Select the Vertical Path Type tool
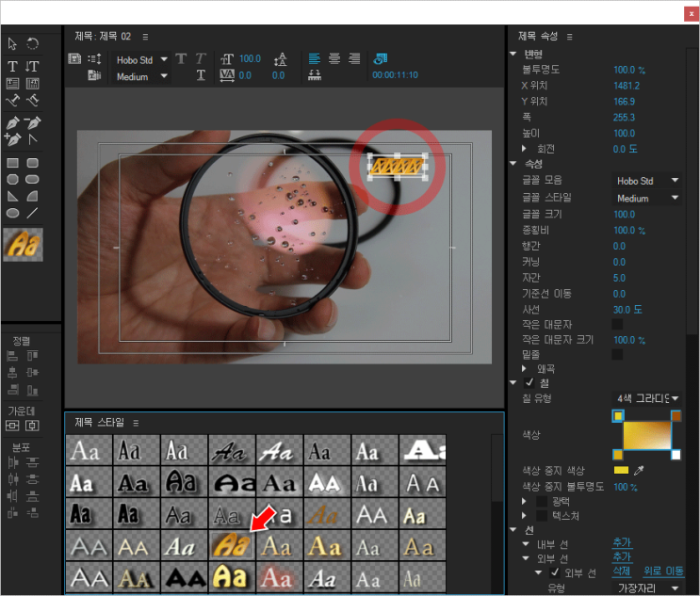 click(32, 101)
